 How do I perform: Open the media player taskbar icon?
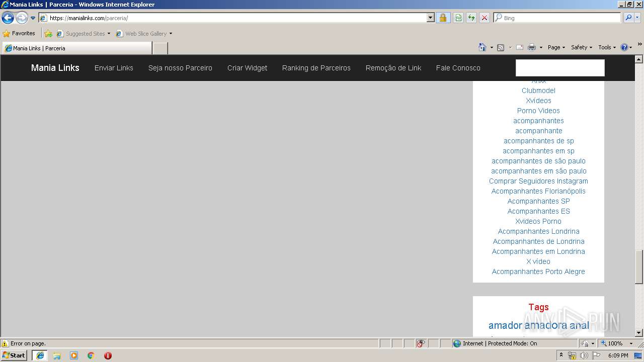coord(74,355)
